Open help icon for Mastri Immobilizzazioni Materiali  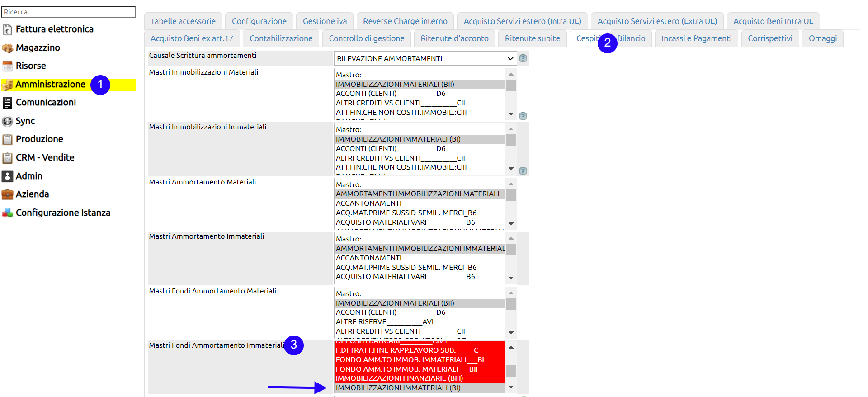pyautogui.click(x=523, y=116)
